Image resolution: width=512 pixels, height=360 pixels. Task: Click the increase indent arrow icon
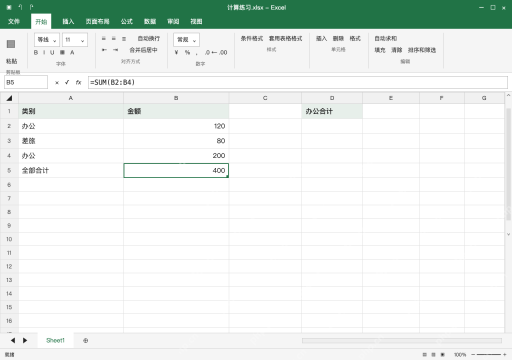[x=115, y=50]
